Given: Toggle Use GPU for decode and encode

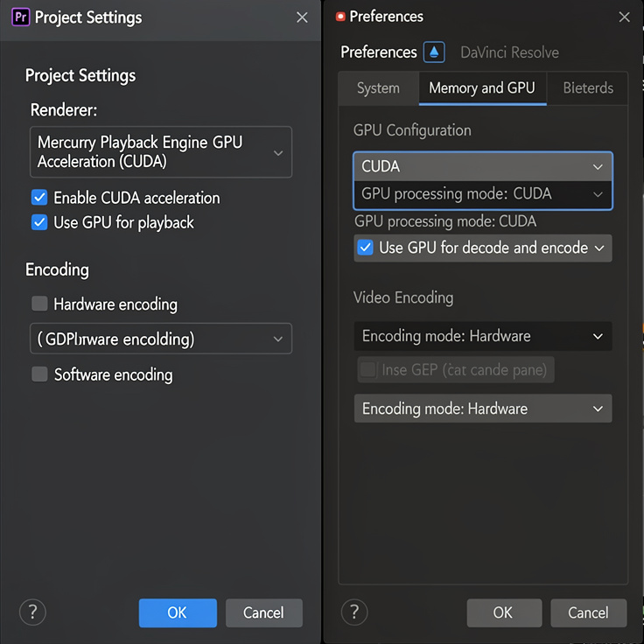Looking at the screenshot, I should pos(366,248).
